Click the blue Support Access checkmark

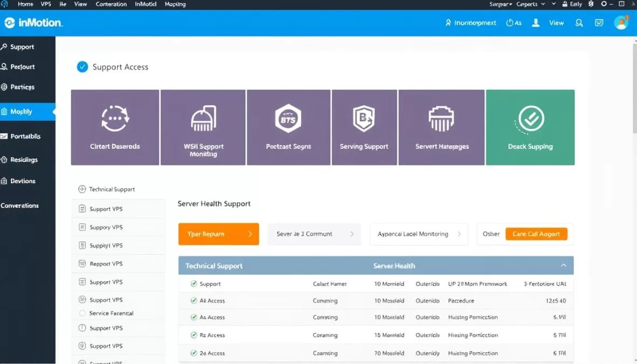(x=83, y=67)
